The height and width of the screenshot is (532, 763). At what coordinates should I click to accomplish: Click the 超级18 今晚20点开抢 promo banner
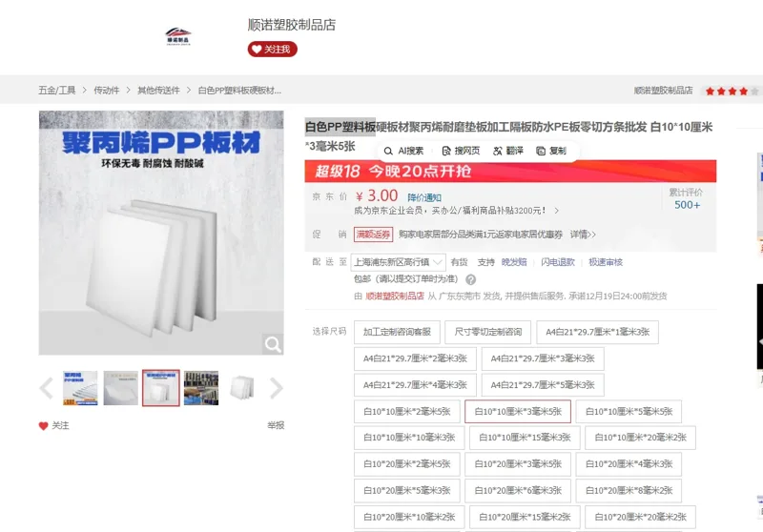pyautogui.click(x=510, y=172)
